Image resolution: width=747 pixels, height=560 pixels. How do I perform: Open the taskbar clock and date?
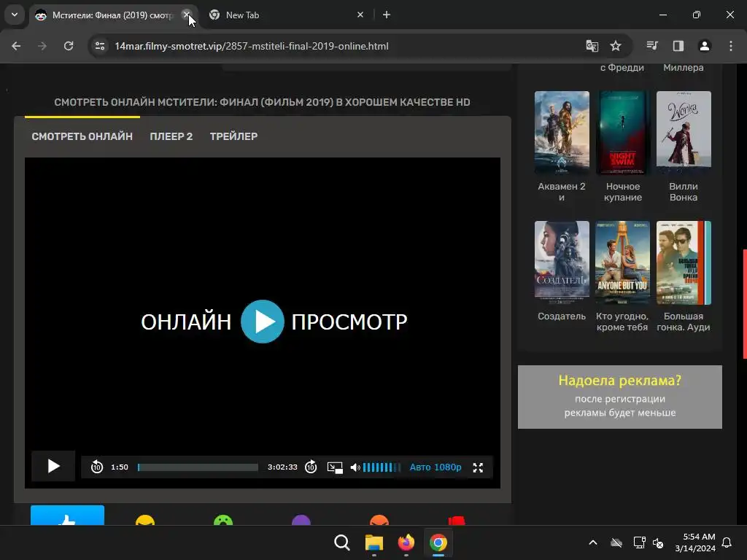point(695,542)
